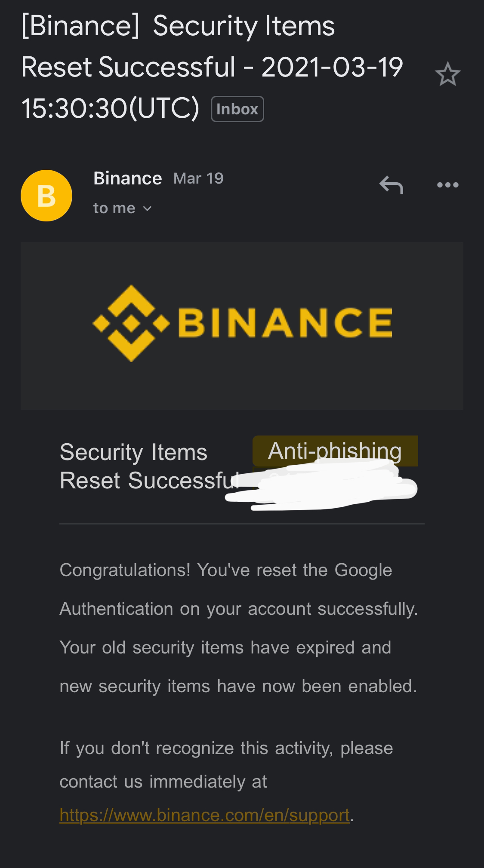Select the '[Binance] Security Items' subject line
The width and height of the screenshot is (484, 868).
click(x=178, y=26)
